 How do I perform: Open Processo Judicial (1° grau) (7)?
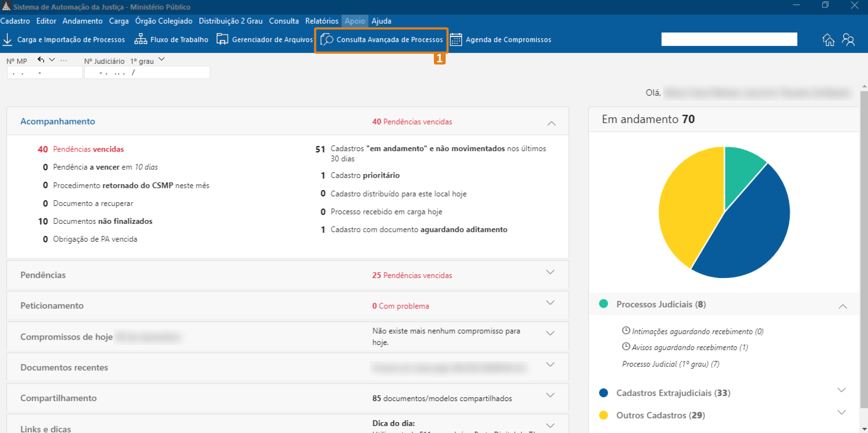point(670,364)
